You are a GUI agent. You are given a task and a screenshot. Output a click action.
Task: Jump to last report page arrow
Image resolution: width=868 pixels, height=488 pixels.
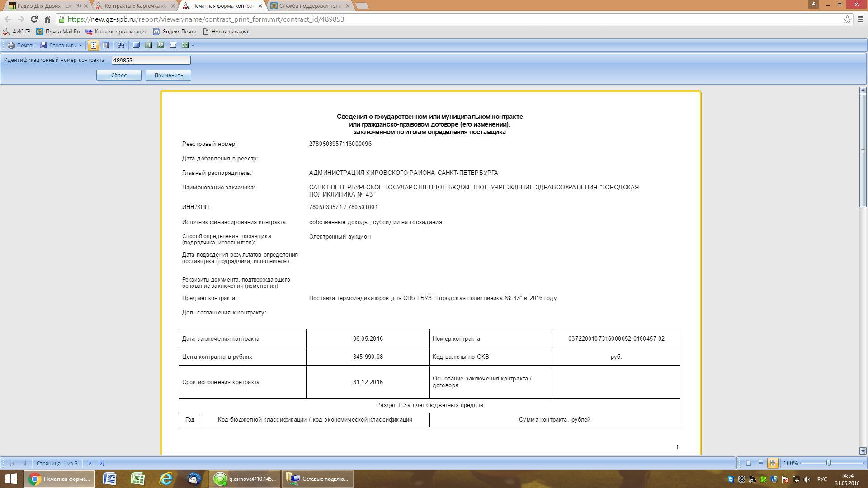point(102,463)
